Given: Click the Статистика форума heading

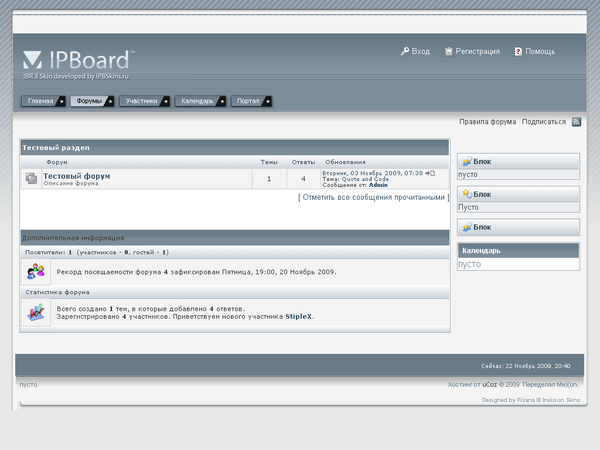Looking at the screenshot, I should pyautogui.click(x=57, y=292).
